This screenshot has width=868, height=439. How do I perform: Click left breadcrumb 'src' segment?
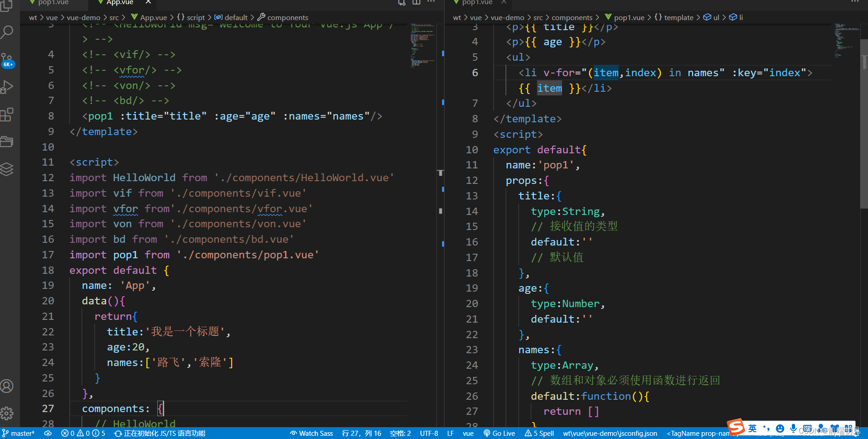pos(114,17)
